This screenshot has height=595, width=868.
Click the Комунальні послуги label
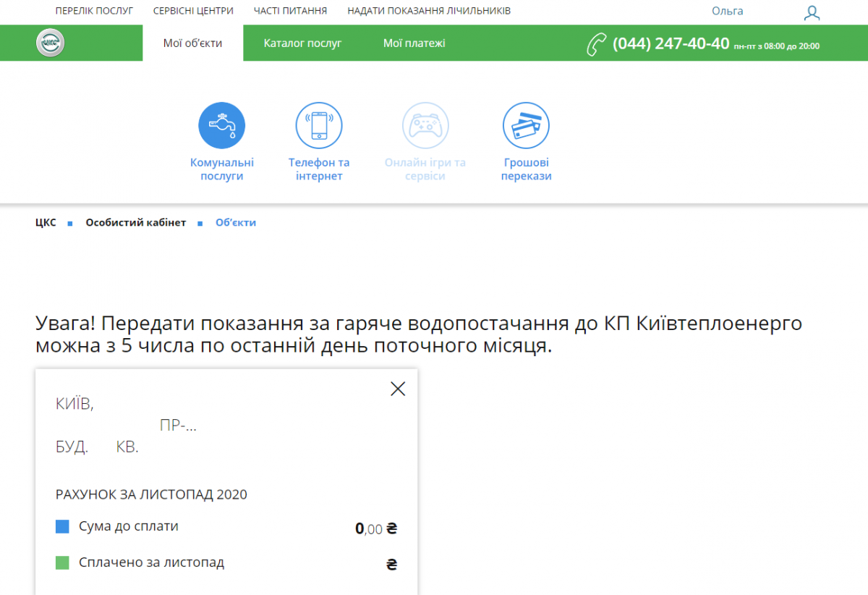[222, 169]
